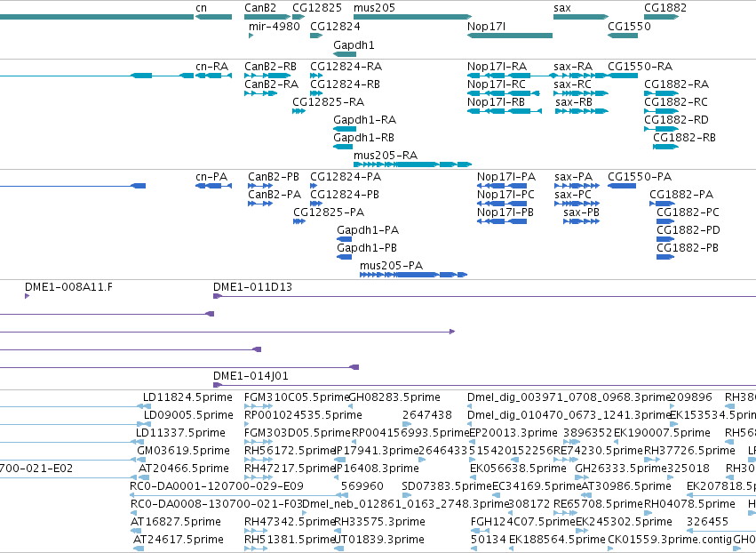Click protein Nop17l-PC
The height and width of the screenshot is (553, 756).
coord(502,204)
